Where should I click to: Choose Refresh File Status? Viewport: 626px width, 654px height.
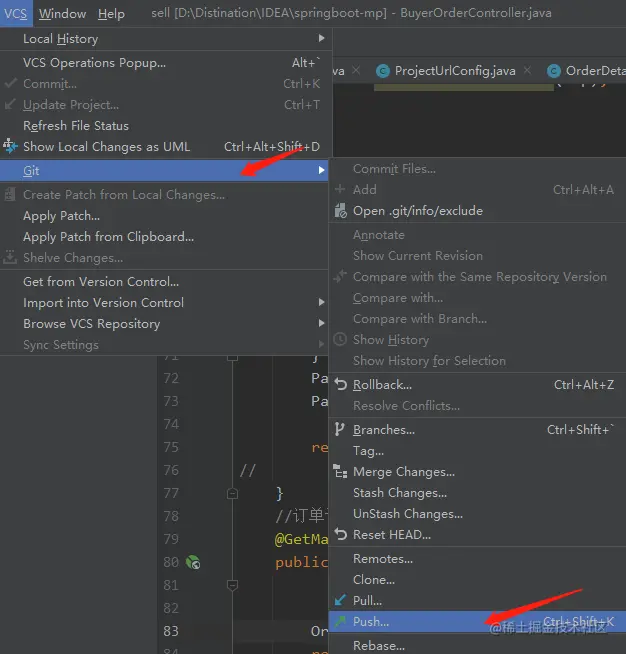coord(166,126)
